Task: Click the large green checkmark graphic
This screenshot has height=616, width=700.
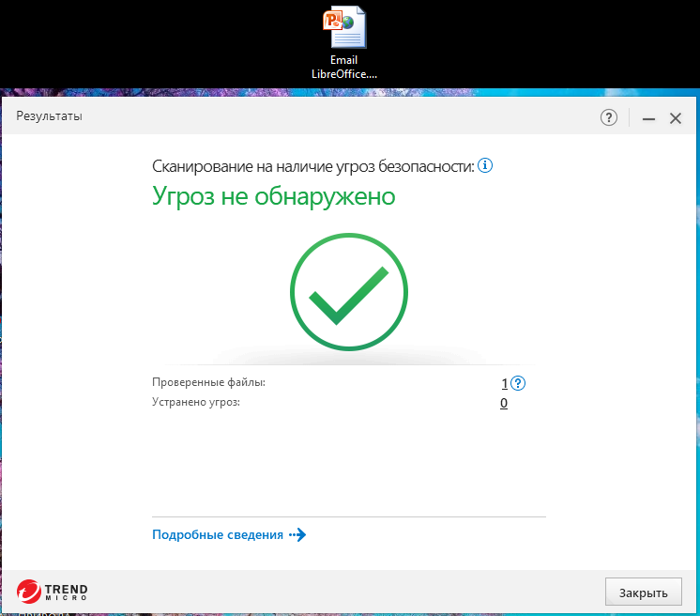Action: tap(349, 292)
